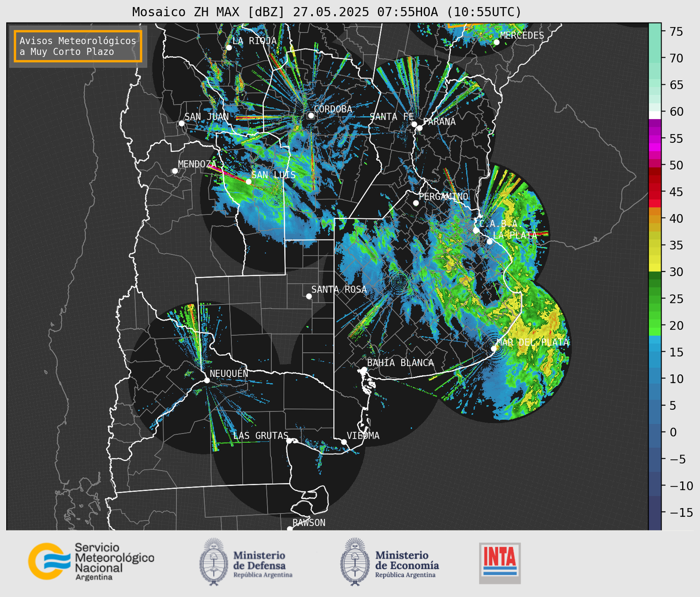This screenshot has width=700, height=597.
Task: Click the 55 dBZ magenta scale level
Action: (x=676, y=139)
